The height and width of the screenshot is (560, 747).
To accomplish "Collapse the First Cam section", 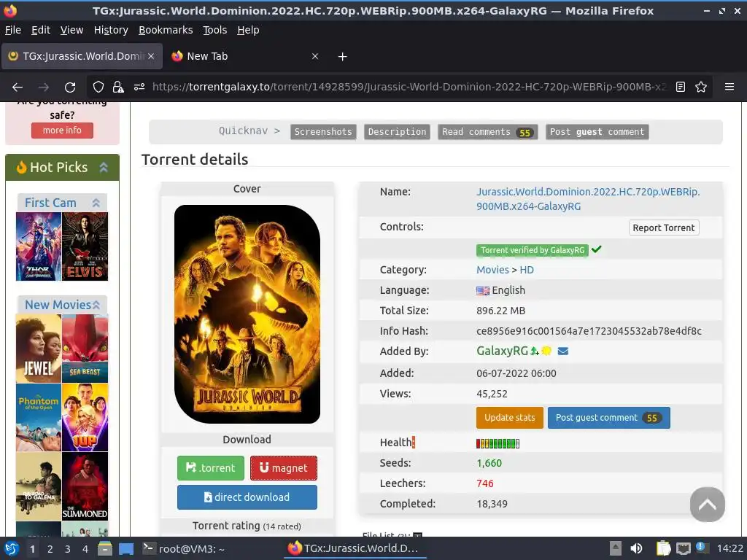I will click(96, 203).
